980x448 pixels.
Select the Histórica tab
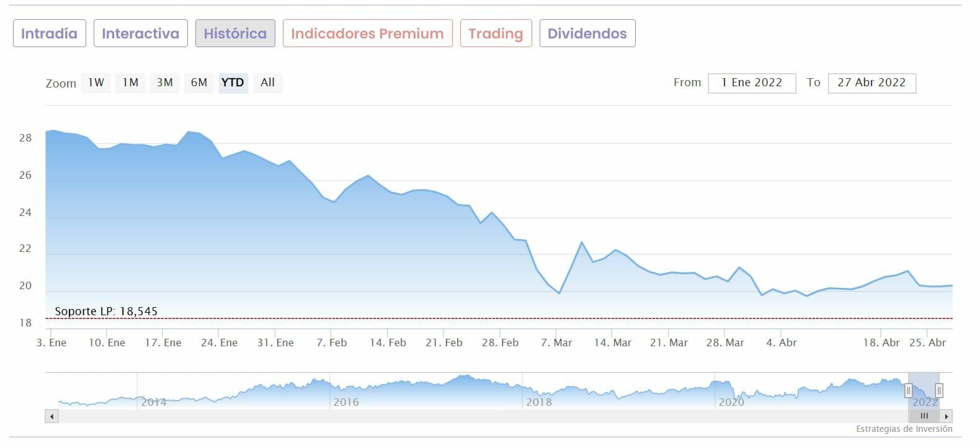(235, 34)
